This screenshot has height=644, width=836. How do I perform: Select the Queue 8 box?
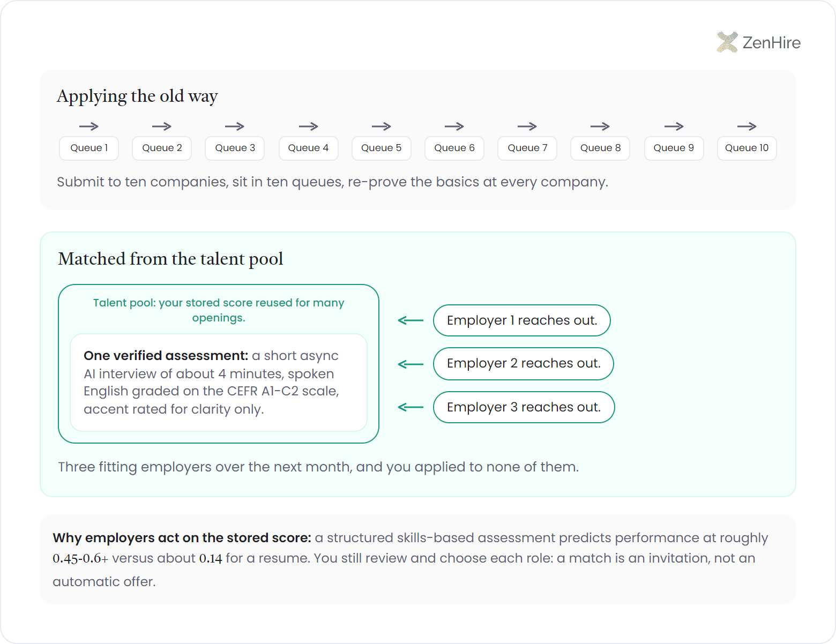[600, 148]
